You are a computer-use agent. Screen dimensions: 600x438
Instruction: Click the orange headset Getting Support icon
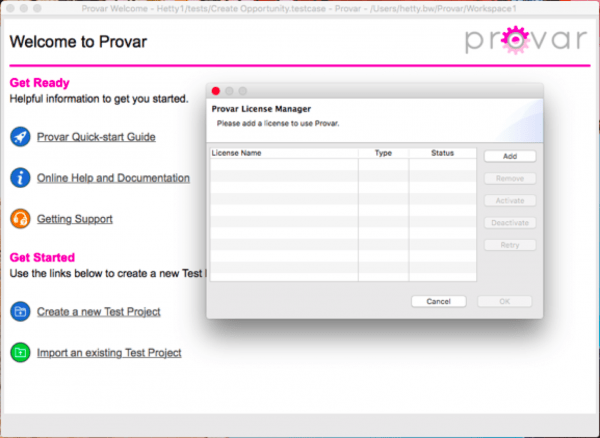tap(20, 219)
